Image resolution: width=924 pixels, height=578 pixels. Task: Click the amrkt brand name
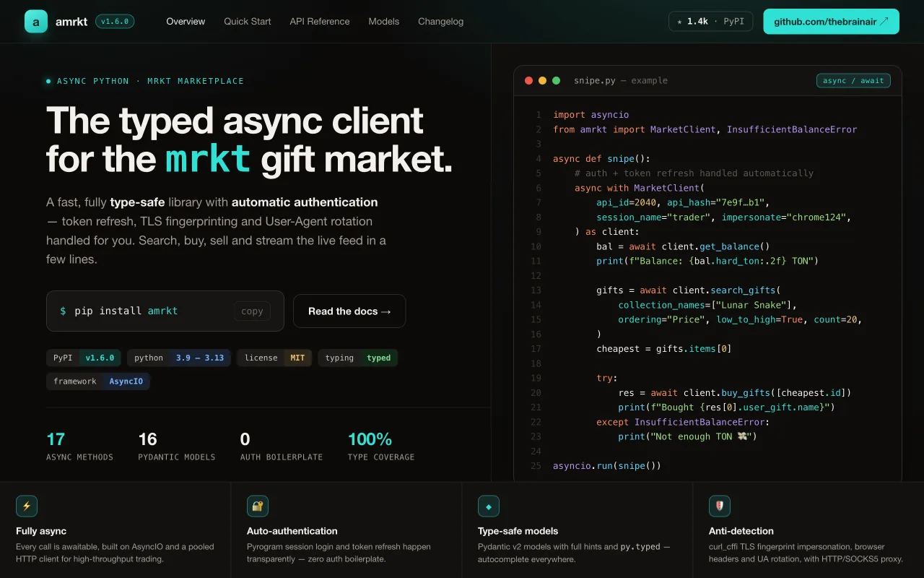tap(71, 22)
